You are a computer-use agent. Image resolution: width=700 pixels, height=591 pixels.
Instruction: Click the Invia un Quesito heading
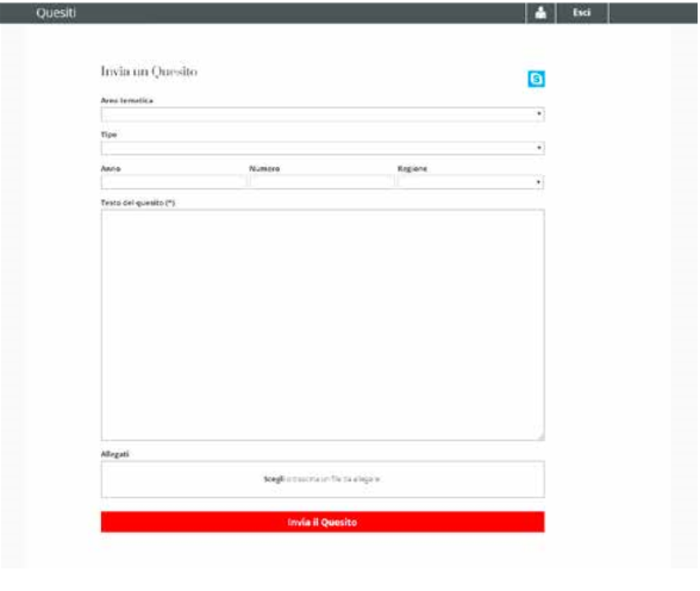tap(149, 71)
